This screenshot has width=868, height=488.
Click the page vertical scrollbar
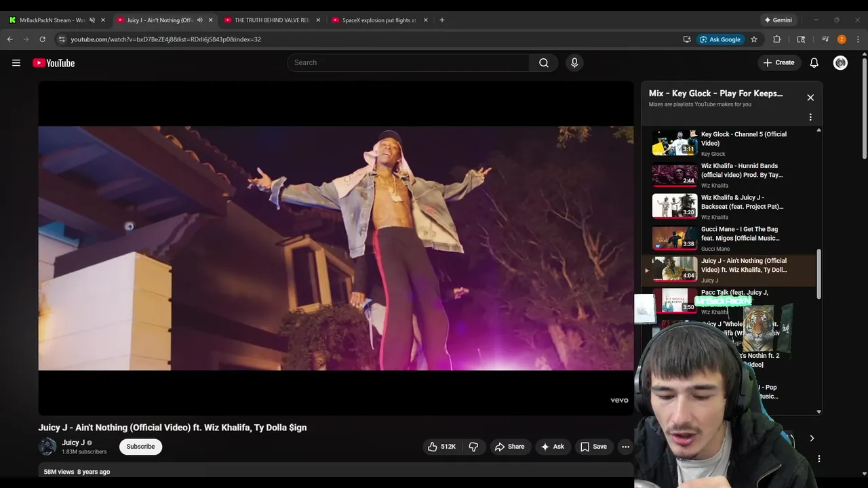tap(863, 108)
